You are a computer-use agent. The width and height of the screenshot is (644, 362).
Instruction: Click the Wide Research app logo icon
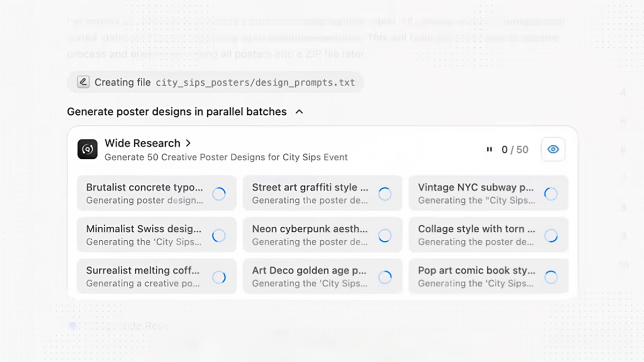click(x=87, y=150)
